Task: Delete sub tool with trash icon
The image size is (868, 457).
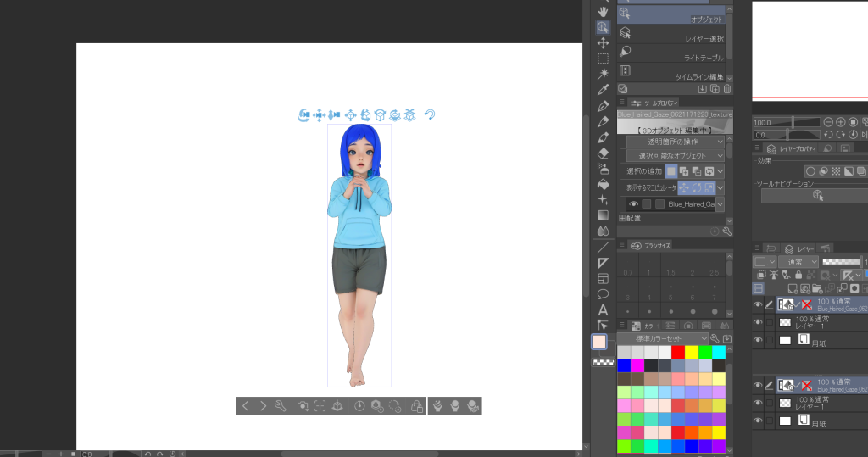Action: [x=727, y=89]
